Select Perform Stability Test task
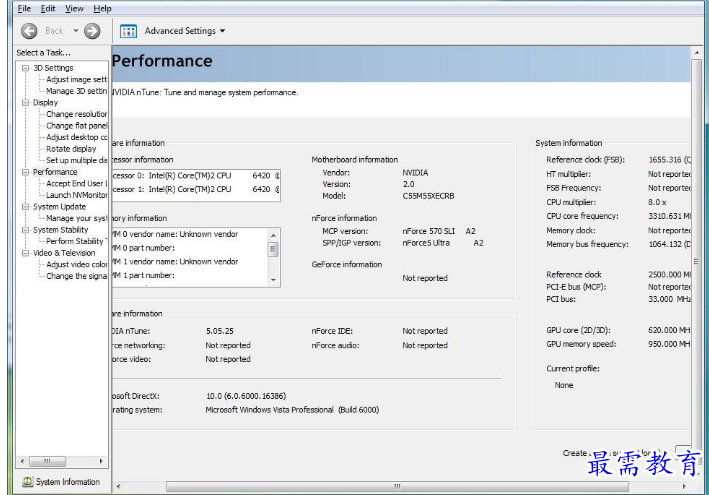This screenshot has height=495, width=709. (x=76, y=241)
